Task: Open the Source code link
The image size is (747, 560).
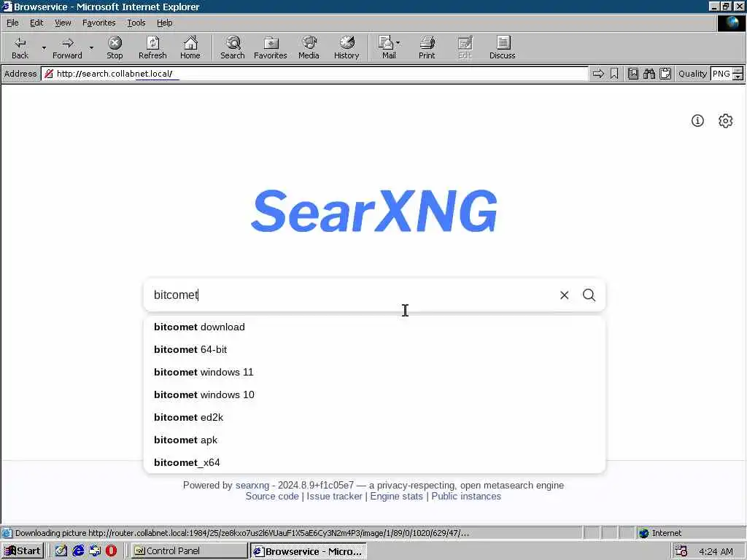Action: (x=272, y=496)
